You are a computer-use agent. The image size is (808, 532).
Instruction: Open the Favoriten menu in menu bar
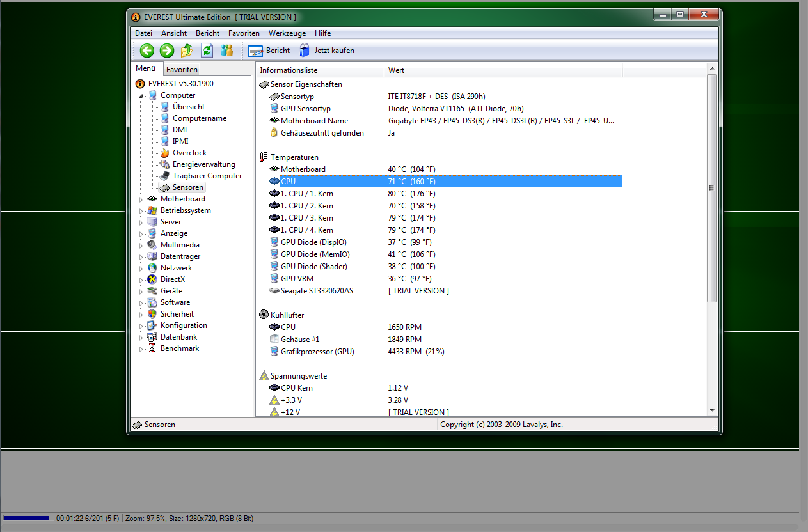coord(244,33)
